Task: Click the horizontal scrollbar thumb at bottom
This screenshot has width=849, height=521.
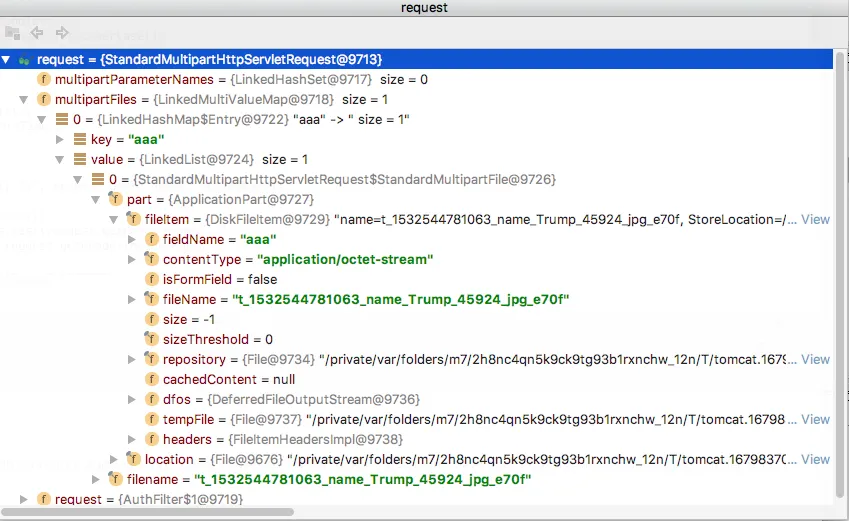Action: [148, 512]
